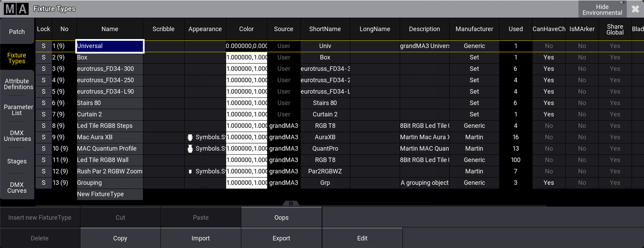Open the DMX Curves tab
The height and width of the screenshot is (248, 644).
pyautogui.click(x=17, y=188)
